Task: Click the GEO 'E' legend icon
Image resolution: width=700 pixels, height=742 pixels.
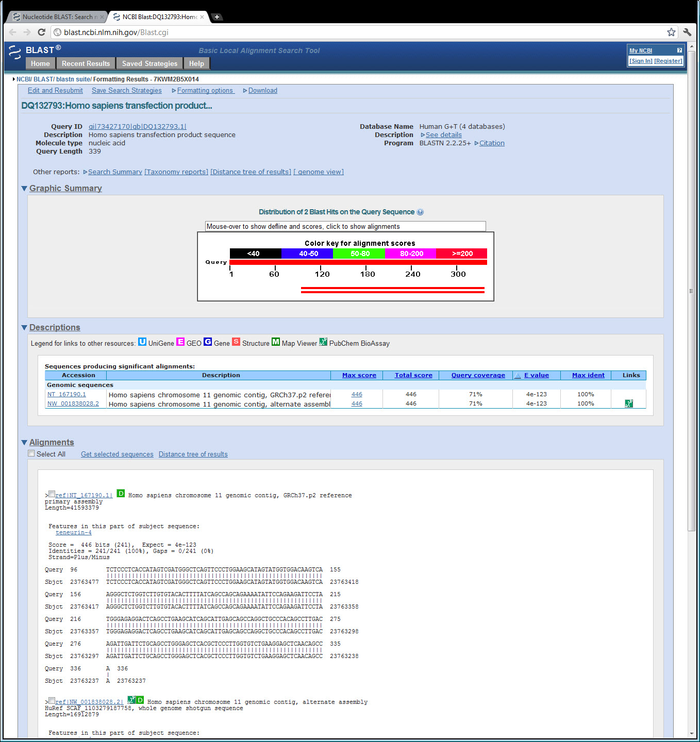Action: (x=180, y=342)
